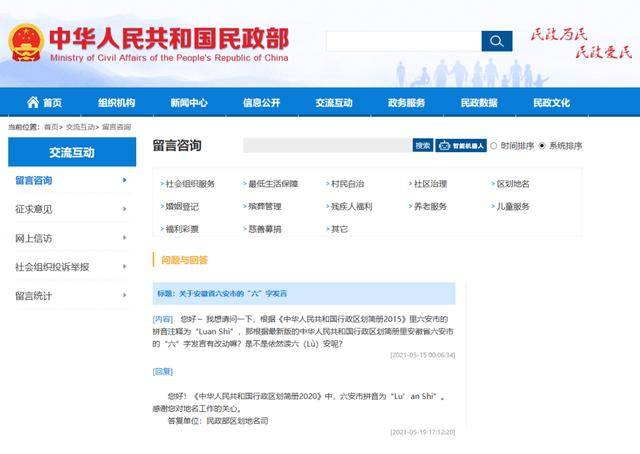Open the 社会组织投诉举报 sidebar item
This screenshot has width=640, height=454.
pos(52,267)
